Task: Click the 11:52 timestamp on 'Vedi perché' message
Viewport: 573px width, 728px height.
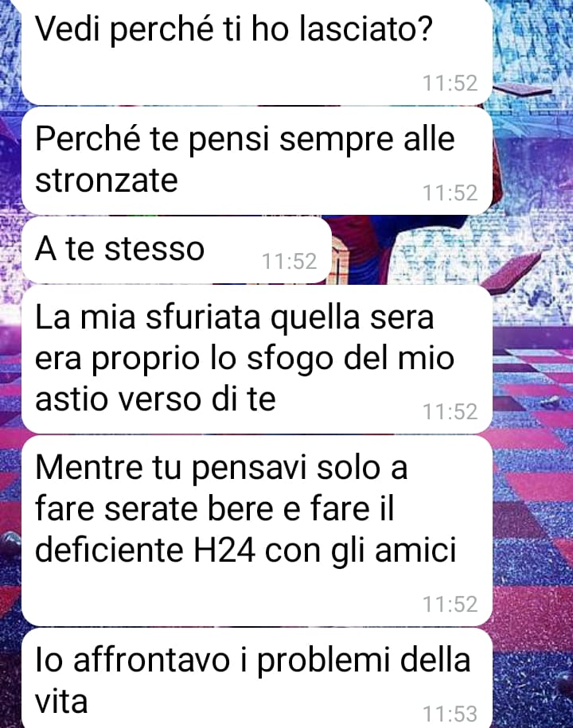Action: 450,84
